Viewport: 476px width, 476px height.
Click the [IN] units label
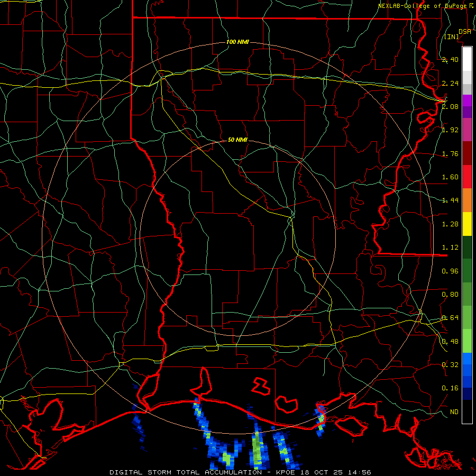point(452,36)
